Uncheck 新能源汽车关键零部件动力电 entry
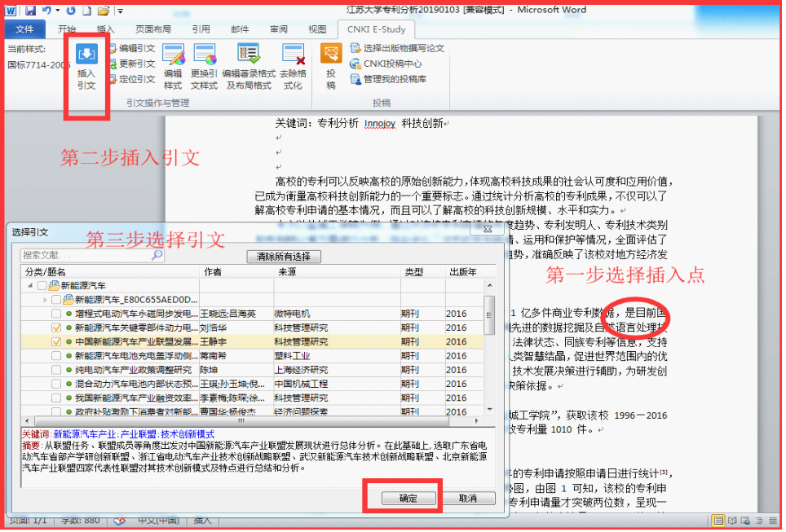Image resolution: width=786 pixels, height=532 pixels. [56, 328]
